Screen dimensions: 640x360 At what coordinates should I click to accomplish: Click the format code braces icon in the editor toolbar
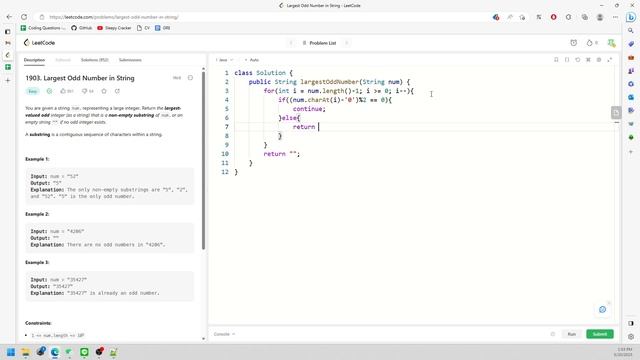(x=567, y=60)
